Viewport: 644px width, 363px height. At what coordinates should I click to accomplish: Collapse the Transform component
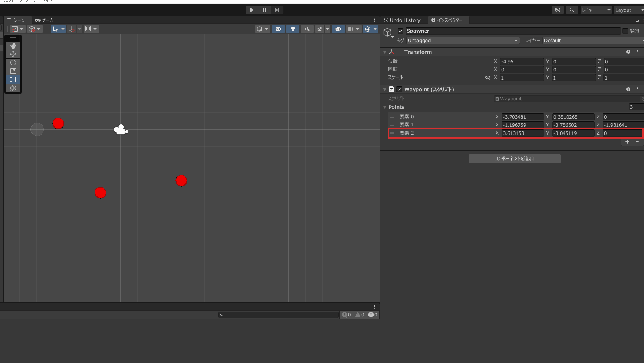[384, 52]
